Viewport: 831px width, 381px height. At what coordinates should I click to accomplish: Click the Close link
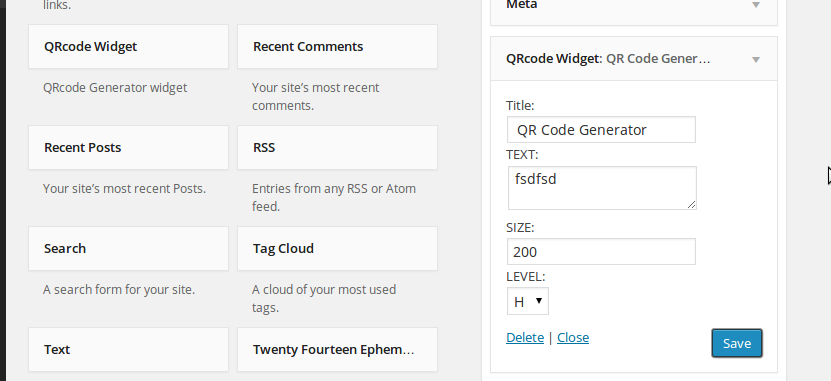(x=573, y=338)
